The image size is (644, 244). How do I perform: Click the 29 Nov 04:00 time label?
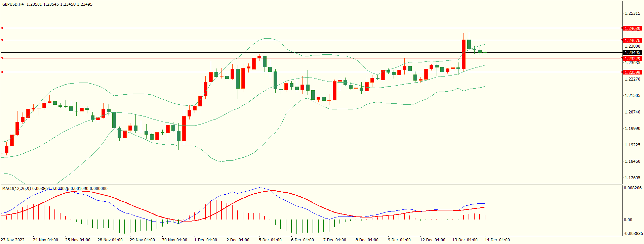pos(142,240)
